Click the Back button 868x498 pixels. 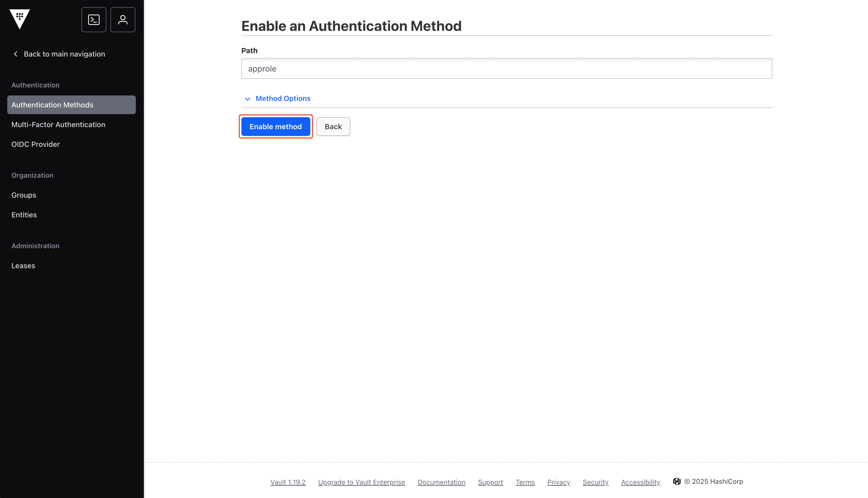(x=333, y=127)
